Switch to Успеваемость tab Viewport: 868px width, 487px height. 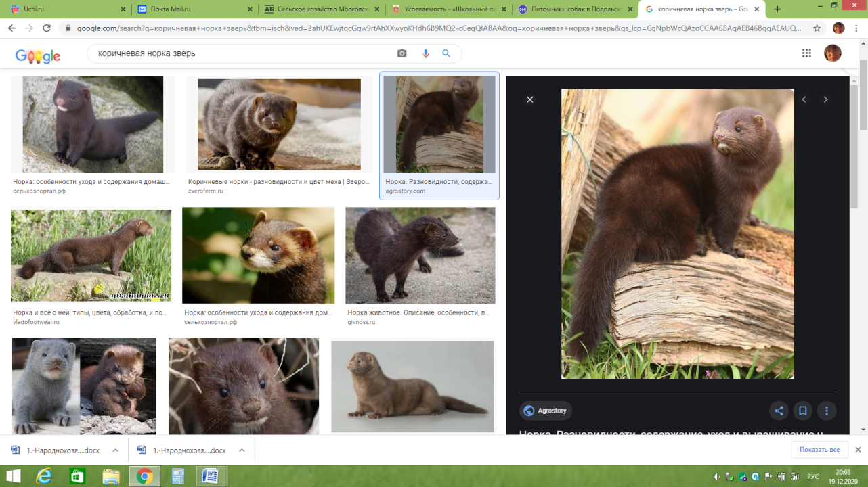pyautogui.click(x=448, y=9)
